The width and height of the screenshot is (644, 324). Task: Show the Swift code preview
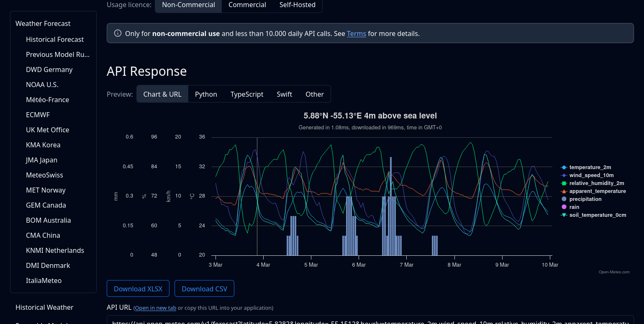[284, 94]
